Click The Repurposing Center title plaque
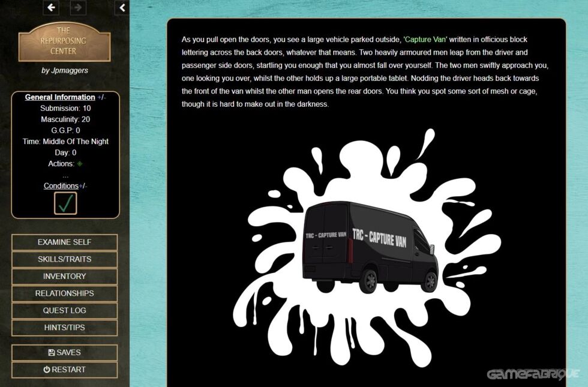588x387 pixels. [65, 41]
